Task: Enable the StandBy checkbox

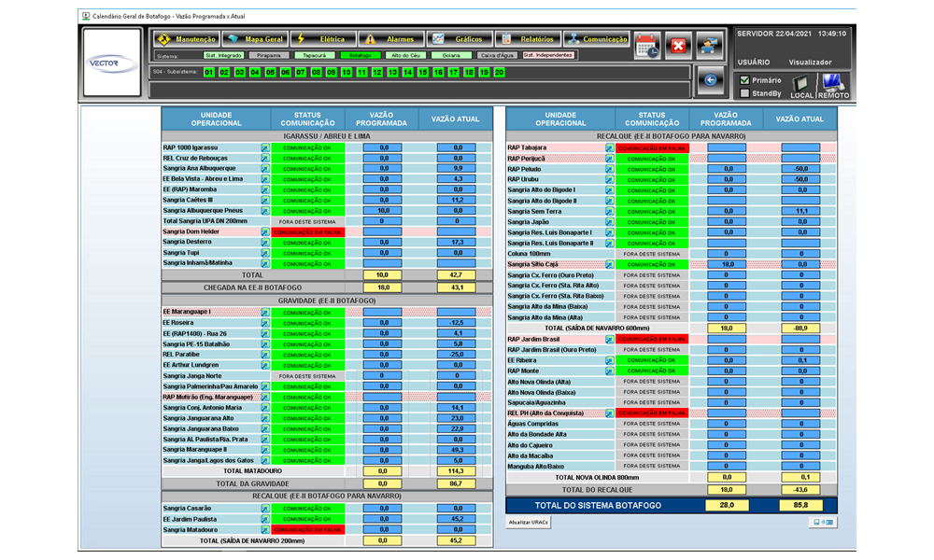Action: [x=744, y=93]
